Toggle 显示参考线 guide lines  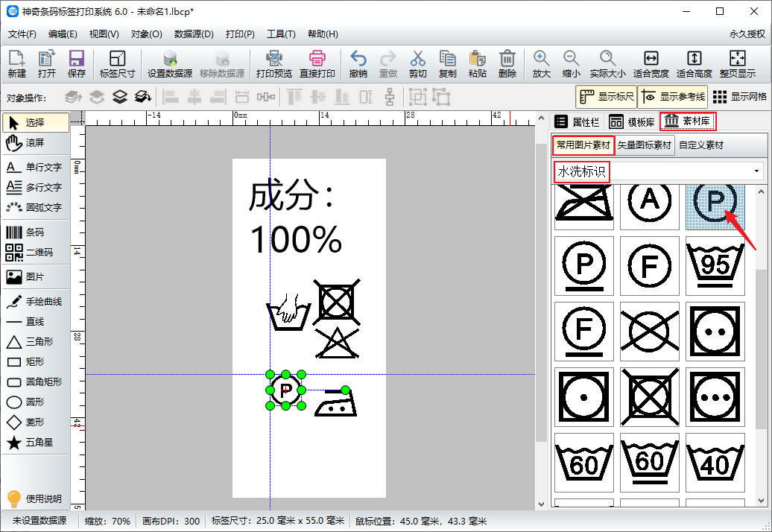[x=672, y=97]
